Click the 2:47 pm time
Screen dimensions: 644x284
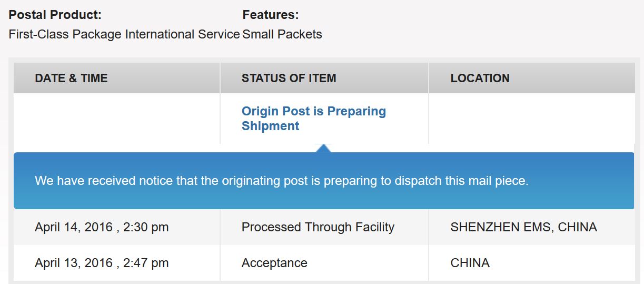(x=146, y=263)
